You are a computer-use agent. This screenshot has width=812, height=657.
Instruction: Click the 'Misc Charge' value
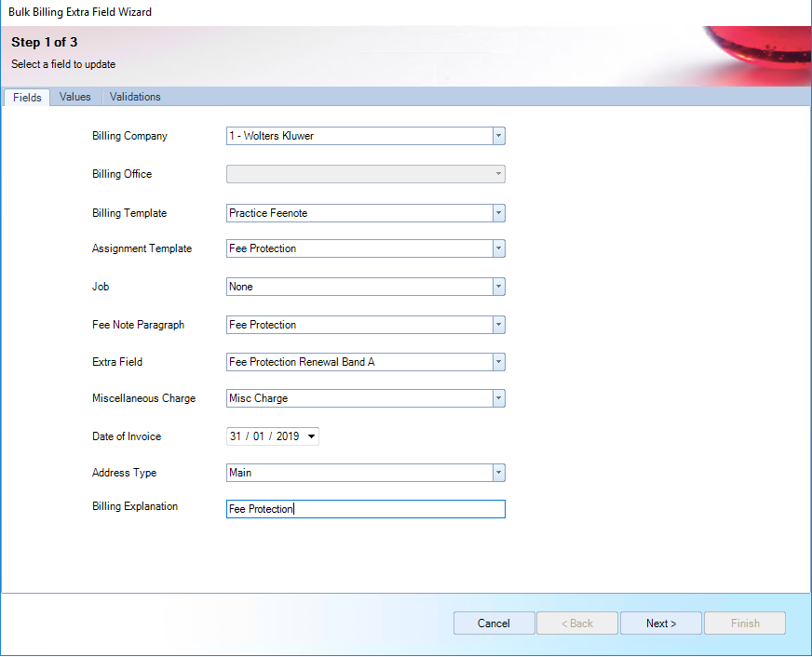coord(259,398)
